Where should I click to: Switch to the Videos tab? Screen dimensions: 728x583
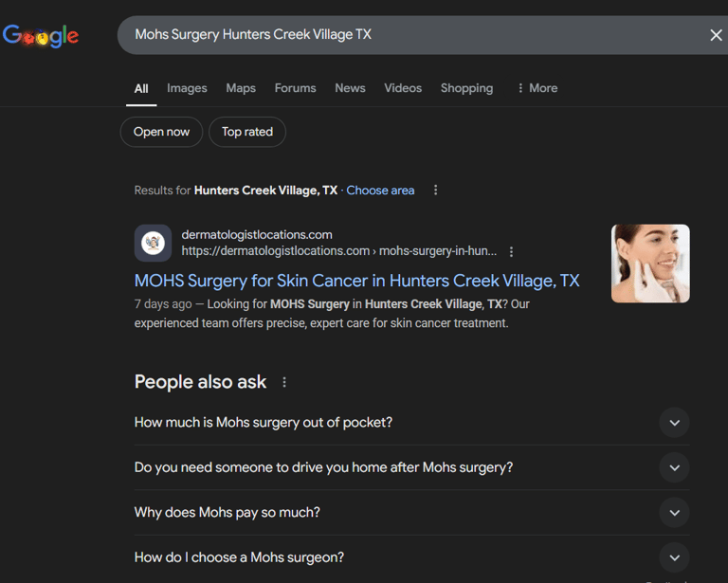[x=403, y=88]
